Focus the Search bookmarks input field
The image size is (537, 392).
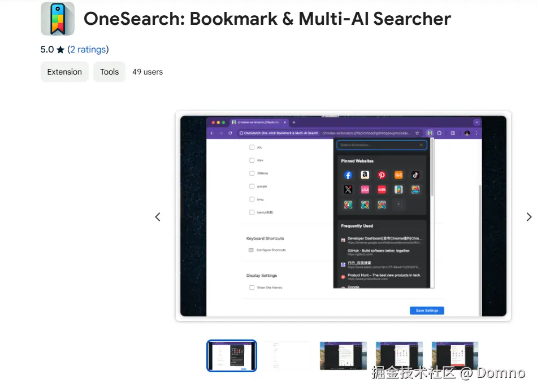tap(382, 145)
